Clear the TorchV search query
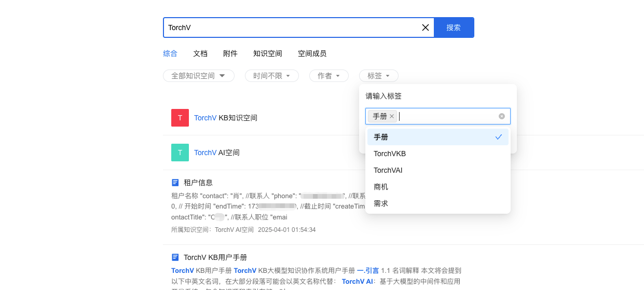 [426, 27]
